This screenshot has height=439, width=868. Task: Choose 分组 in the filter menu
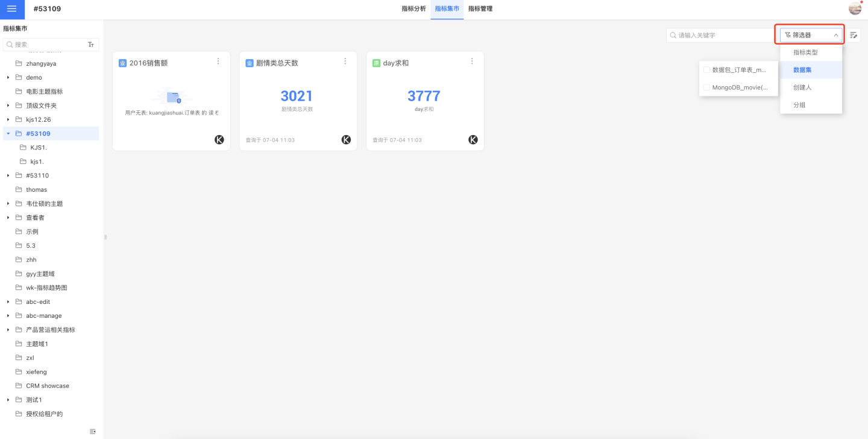(811, 105)
